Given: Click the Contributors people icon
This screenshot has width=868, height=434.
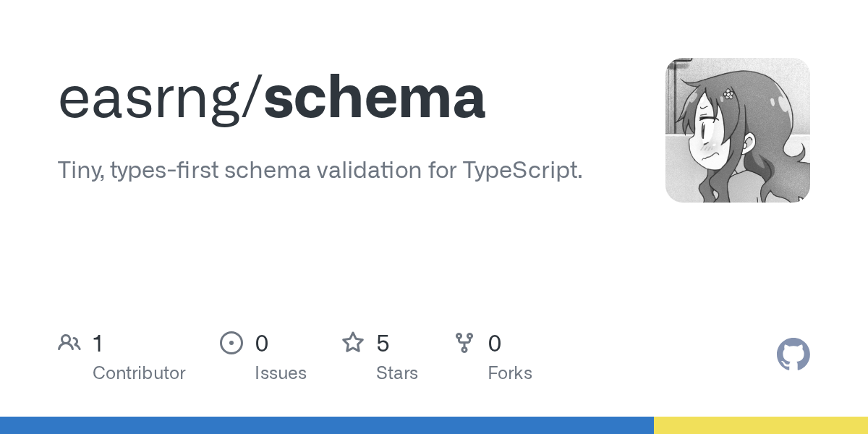Looking at the screenshot, I should click(69, 343).
